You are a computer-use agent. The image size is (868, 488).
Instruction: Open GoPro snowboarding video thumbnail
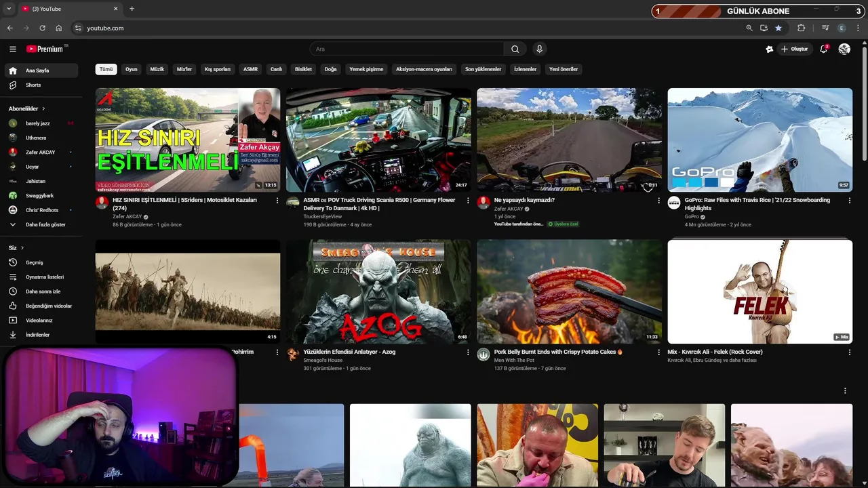[x=760, y=140]
